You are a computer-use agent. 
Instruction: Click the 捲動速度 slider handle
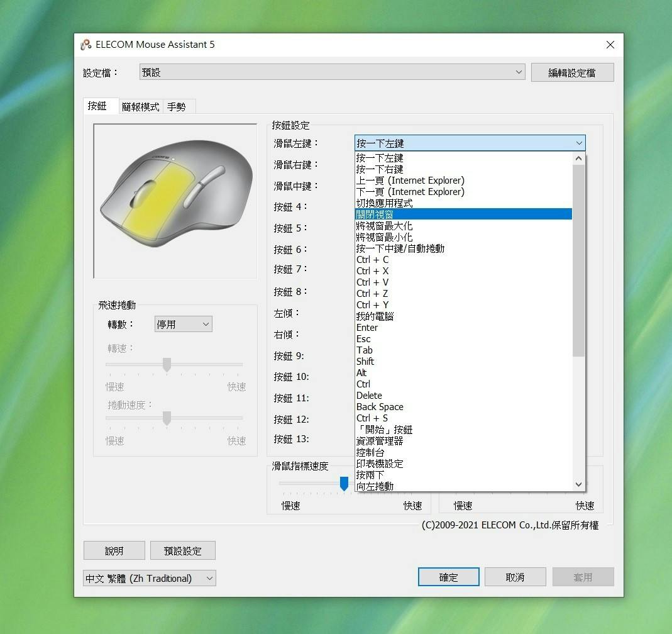(x=167, y=418)
